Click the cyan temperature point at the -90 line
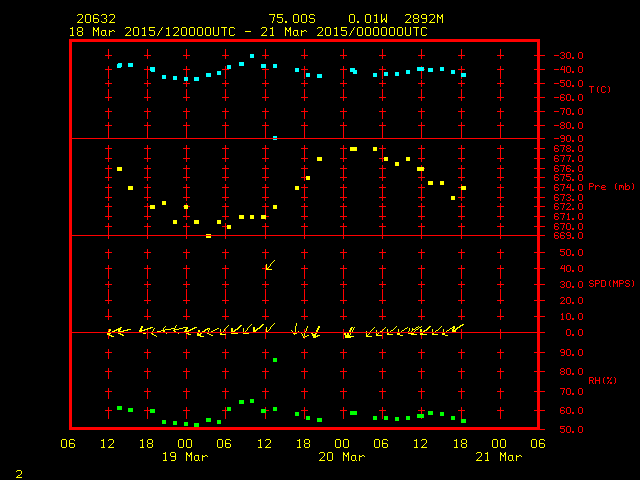The width and height of the screenshot is (640, 480). click(x=275, y=137)
